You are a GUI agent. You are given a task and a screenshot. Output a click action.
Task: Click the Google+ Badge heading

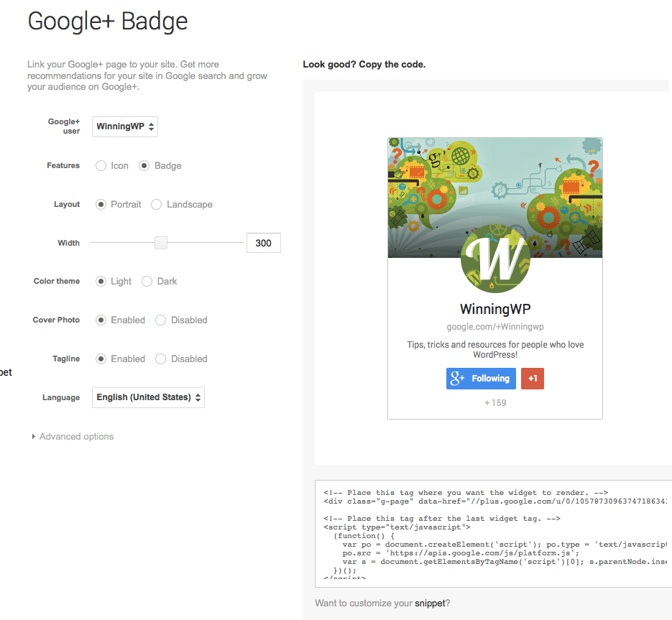(x=108, y=22)
